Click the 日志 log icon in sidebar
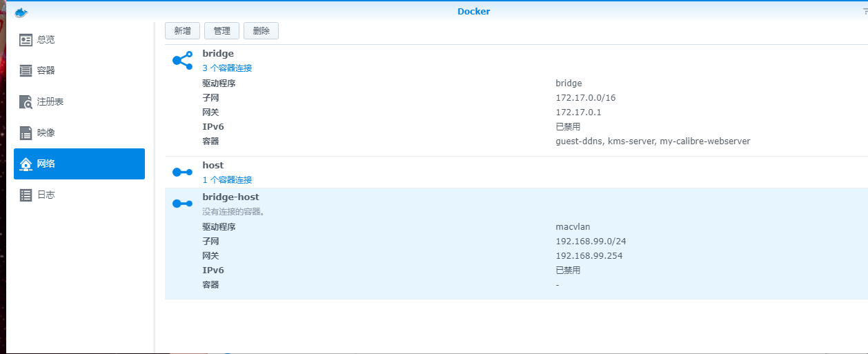This screenshot has width=868, height=354. pos(26,195)
